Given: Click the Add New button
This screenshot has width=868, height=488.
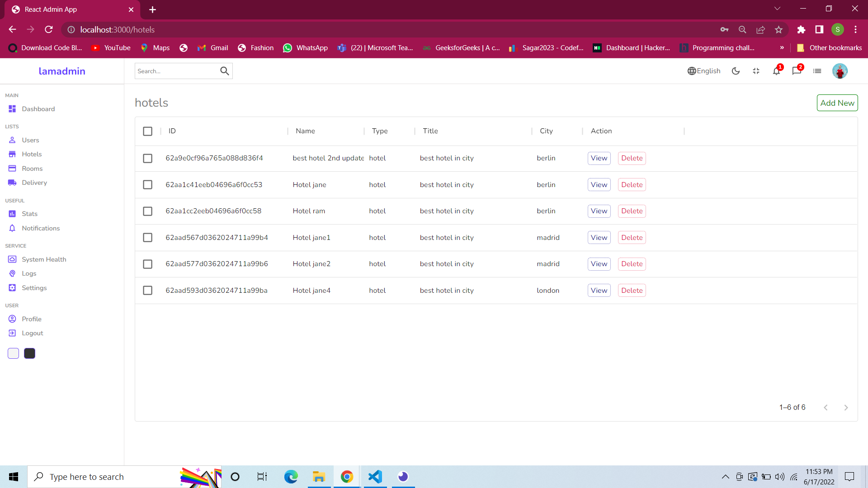Looking at the screenshot, I should click(x=837, y=103).
